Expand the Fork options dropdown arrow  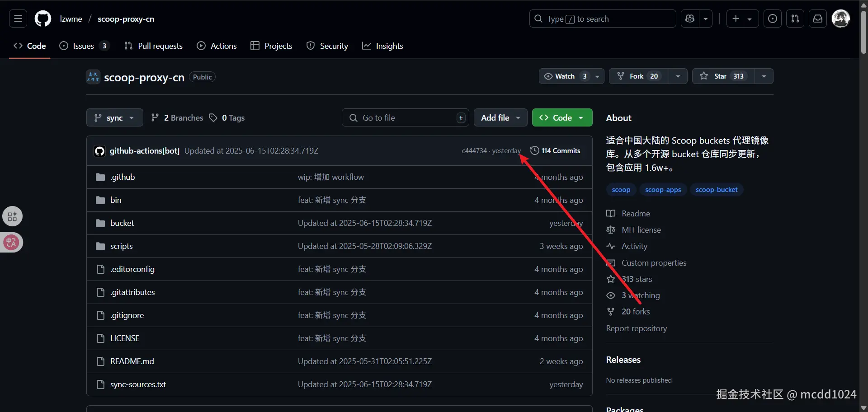(678, 76)
